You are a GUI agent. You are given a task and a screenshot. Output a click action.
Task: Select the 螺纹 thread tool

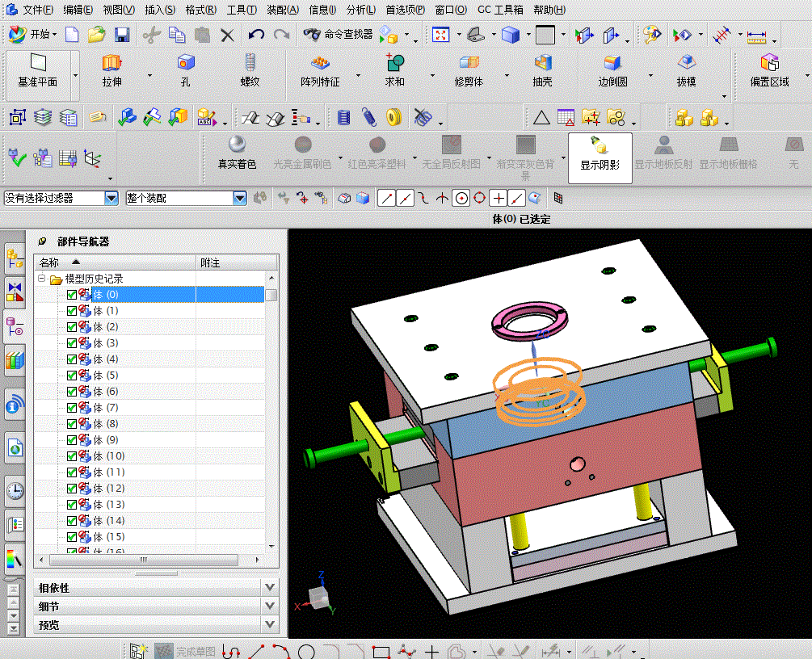tap(250, 71)
